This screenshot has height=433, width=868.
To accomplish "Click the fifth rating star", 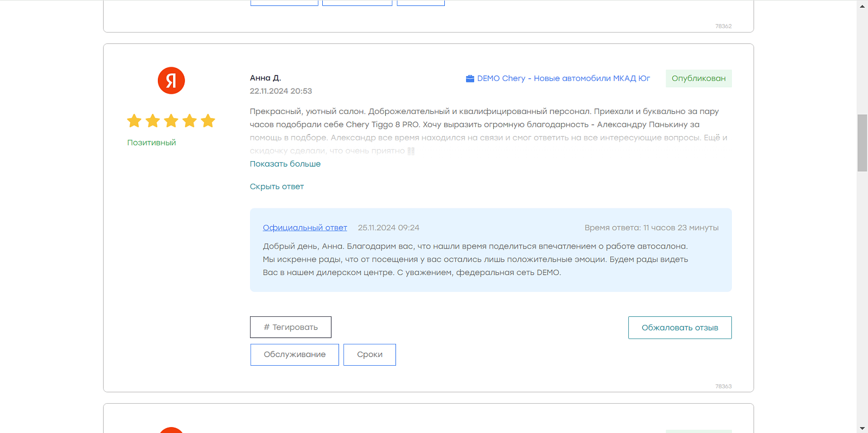I will [x=208, y=120].
